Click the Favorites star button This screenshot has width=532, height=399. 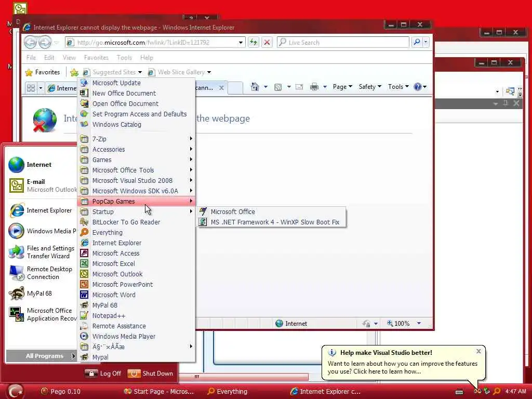pyautogui.click(x=43, y=72)
